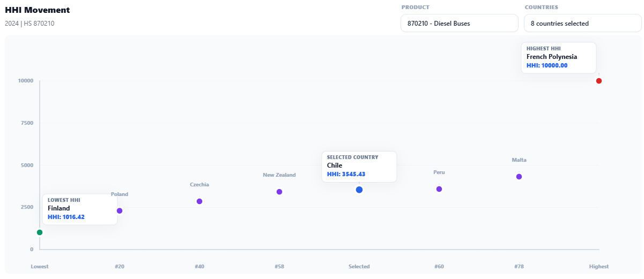
Task: Click the green Finland lowest HHI point
Action: (x=40, y=232)
